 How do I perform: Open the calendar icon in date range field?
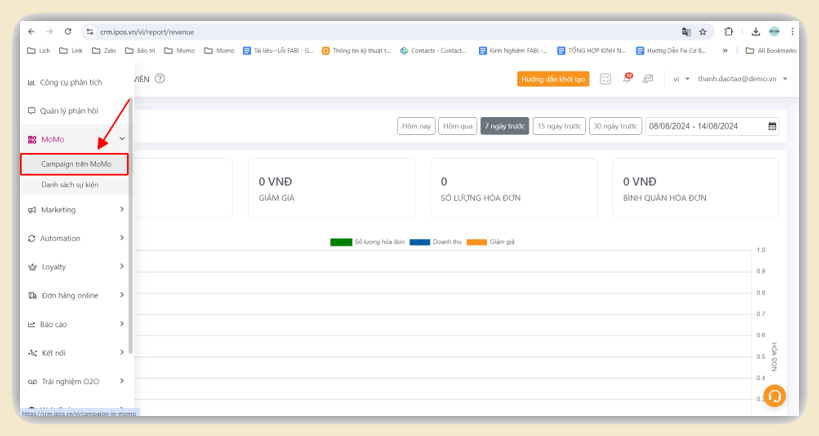click(x=772, y=126)
